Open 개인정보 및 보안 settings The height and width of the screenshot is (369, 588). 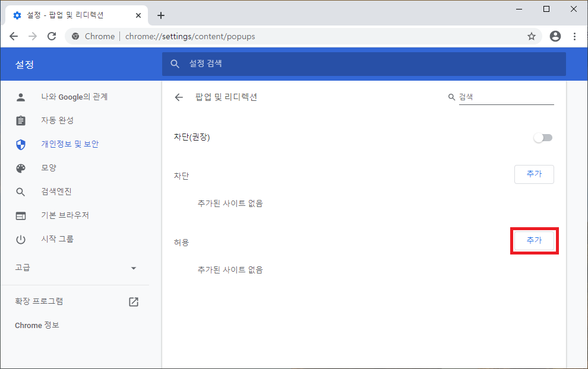point(69,144)
